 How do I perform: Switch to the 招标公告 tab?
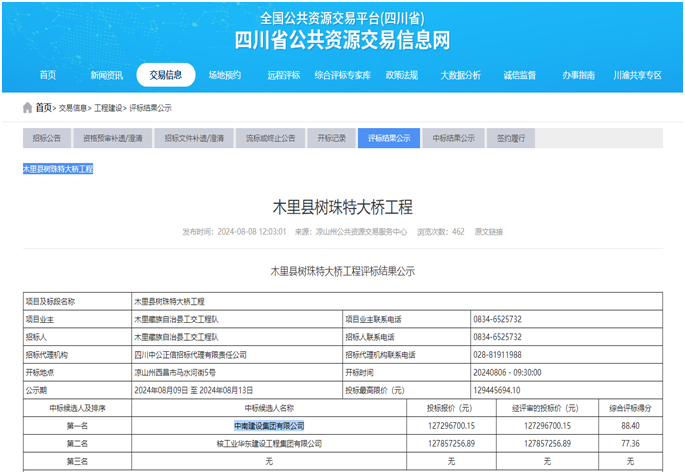(47, 139)
